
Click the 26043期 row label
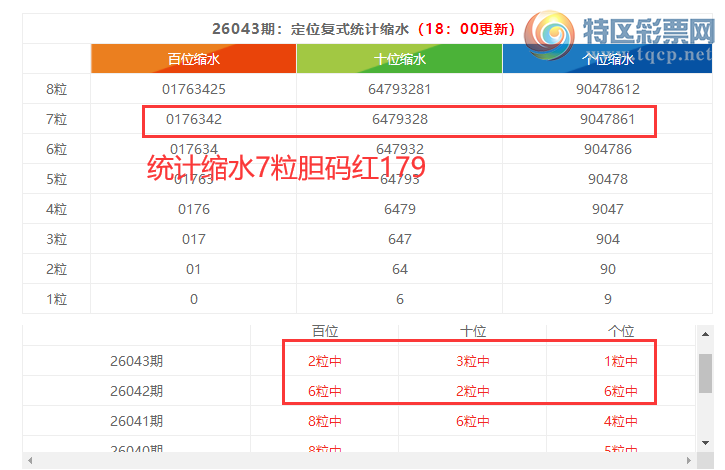[x=136, y=361]
